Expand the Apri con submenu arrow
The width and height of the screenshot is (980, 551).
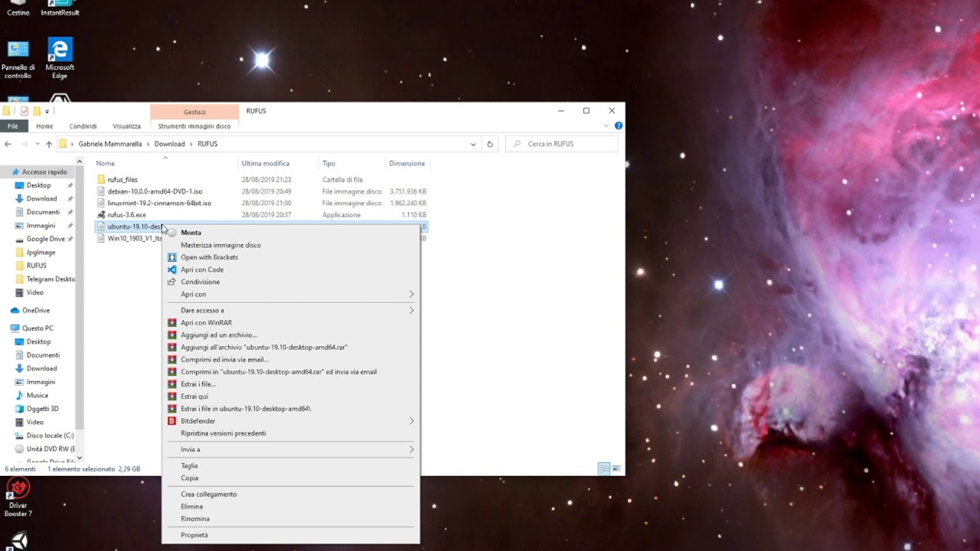(x=411, y=294)
